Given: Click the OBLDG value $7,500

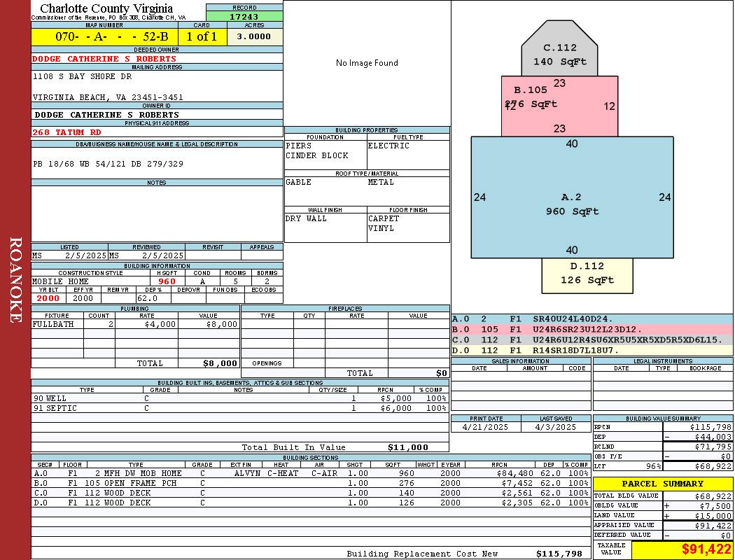Looking at the screenshot, I should (x=715, y=505).
